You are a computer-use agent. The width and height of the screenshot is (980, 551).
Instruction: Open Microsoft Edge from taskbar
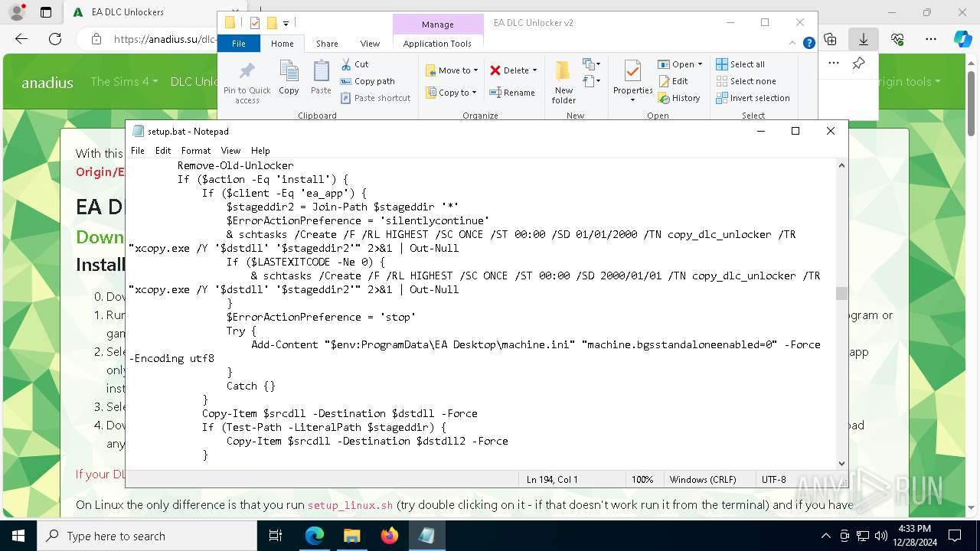coord(315,536)
